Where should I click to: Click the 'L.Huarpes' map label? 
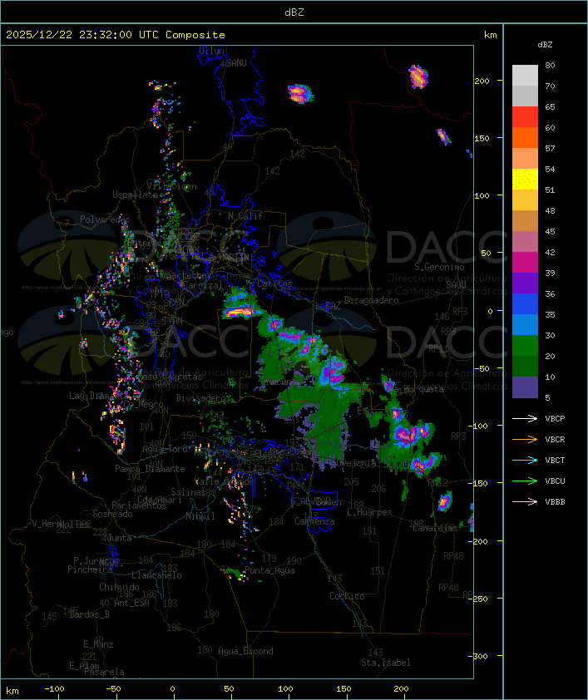369,512
